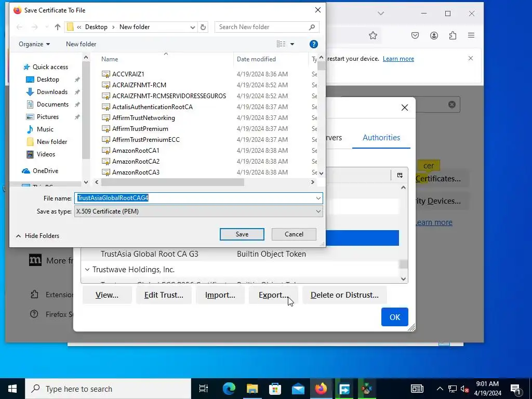Open the File name history dropdown
This screenshot has width=532, height=399.
(318, 198)
